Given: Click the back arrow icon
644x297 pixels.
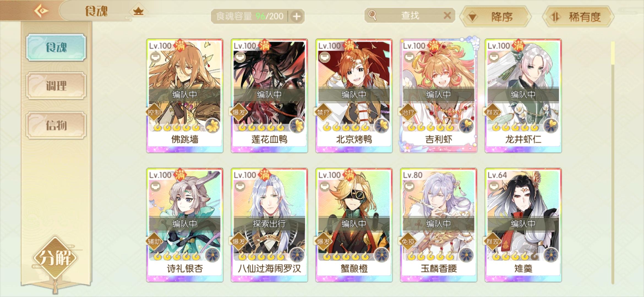Looking at the screenshot, I should (41, 11).
